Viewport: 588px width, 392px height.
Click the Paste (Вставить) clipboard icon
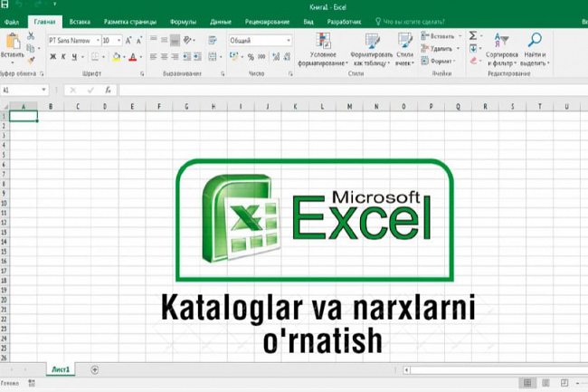(14, 41)
